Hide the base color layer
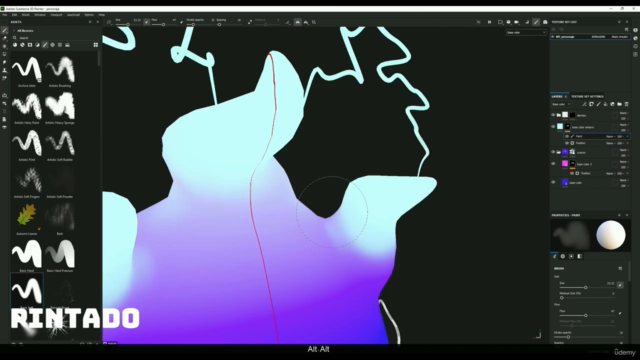Image resolution: width=640 pixels, height=360 pixels. click(x=553, y=182)
